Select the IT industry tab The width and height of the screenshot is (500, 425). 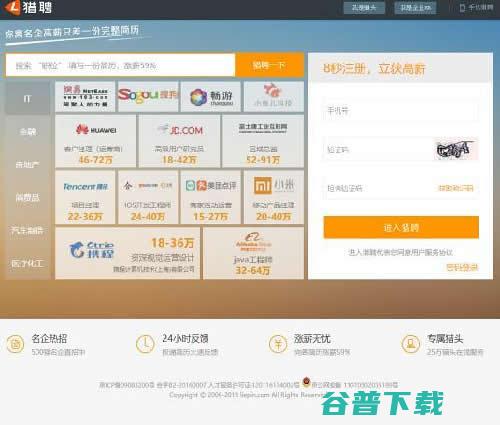tap(28, 99)
